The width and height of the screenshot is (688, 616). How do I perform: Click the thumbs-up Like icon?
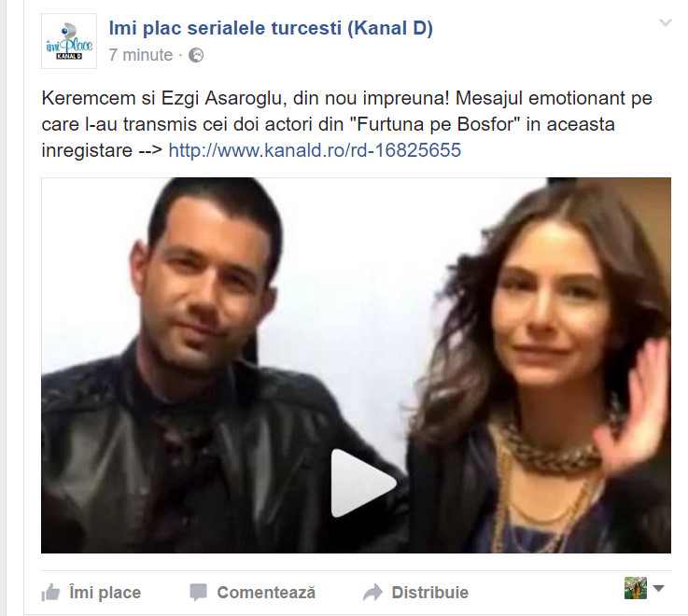(x=50, y=593)
